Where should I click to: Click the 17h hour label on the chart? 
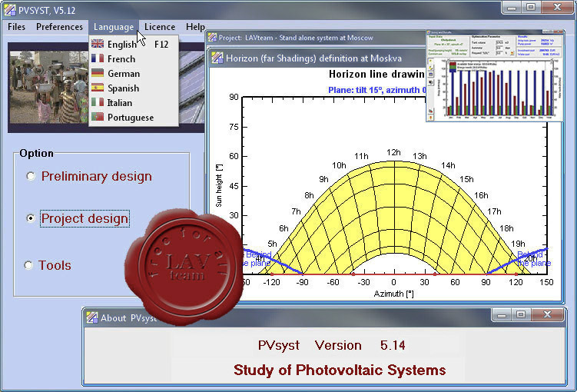pos(494,211)
